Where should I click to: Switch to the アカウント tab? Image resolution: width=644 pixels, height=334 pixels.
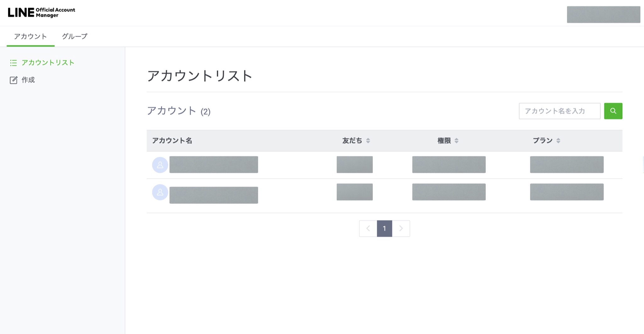31,36
